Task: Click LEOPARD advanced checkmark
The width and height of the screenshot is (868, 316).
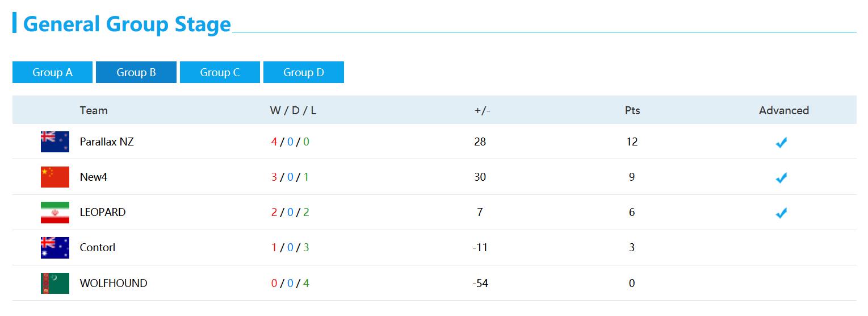Action: coord(781,213)
